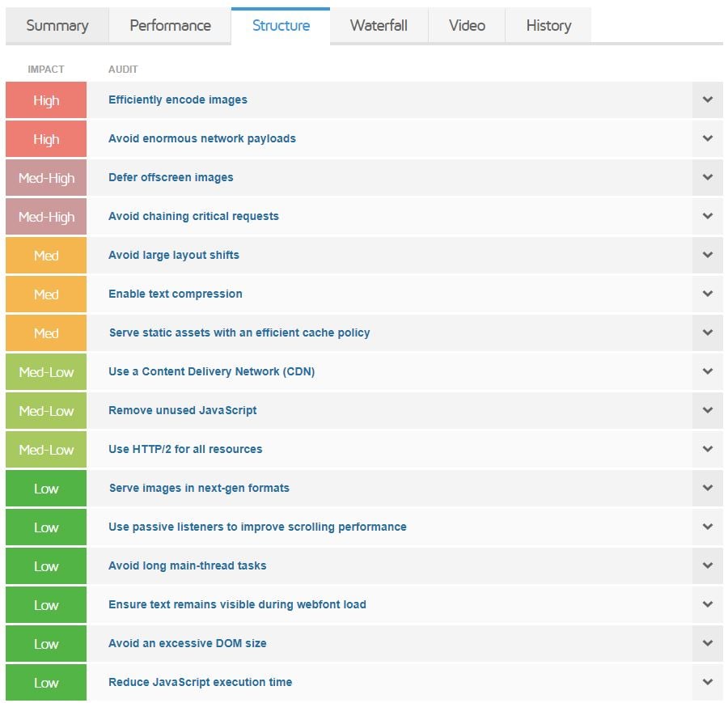Expand chevron for Avoid long main-thread tasks
This screenshot has width=728, height=703.
coord(707,565)
